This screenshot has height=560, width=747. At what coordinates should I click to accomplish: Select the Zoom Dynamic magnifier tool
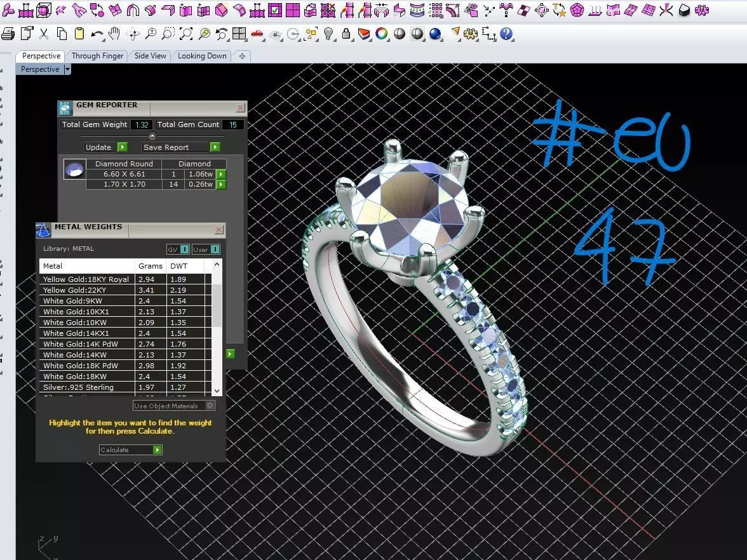tap(151, 33)
